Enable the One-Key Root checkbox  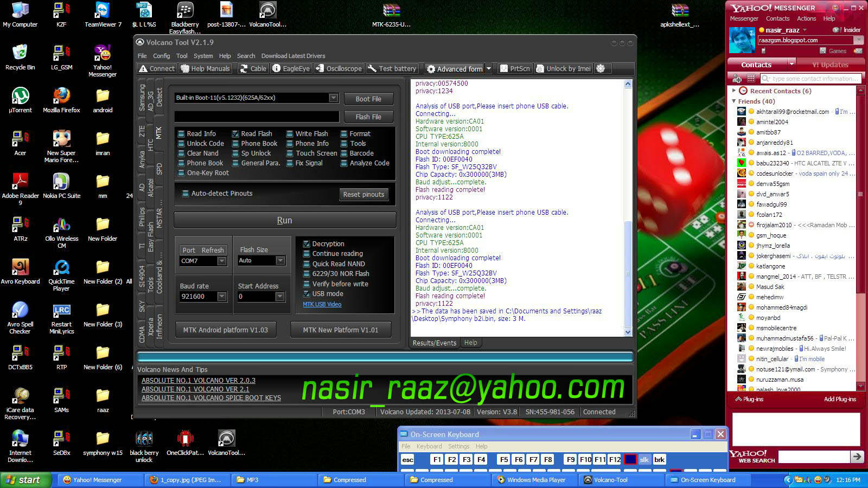click(181, 172)
